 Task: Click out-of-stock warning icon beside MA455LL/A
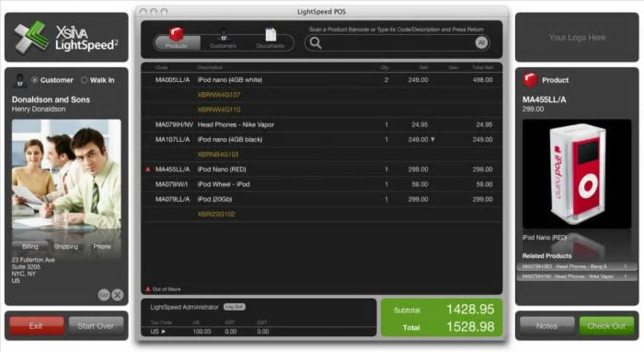(x=148, y=169)
